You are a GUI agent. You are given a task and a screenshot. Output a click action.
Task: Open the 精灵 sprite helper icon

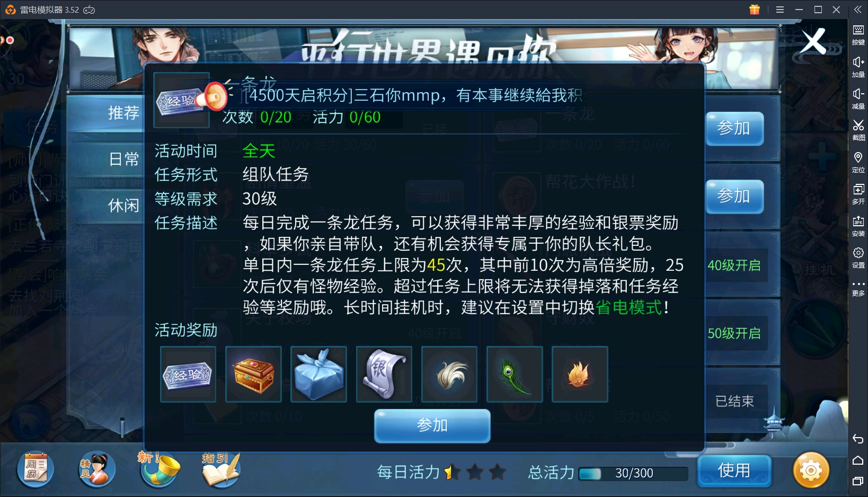click(x=96, y=469)
